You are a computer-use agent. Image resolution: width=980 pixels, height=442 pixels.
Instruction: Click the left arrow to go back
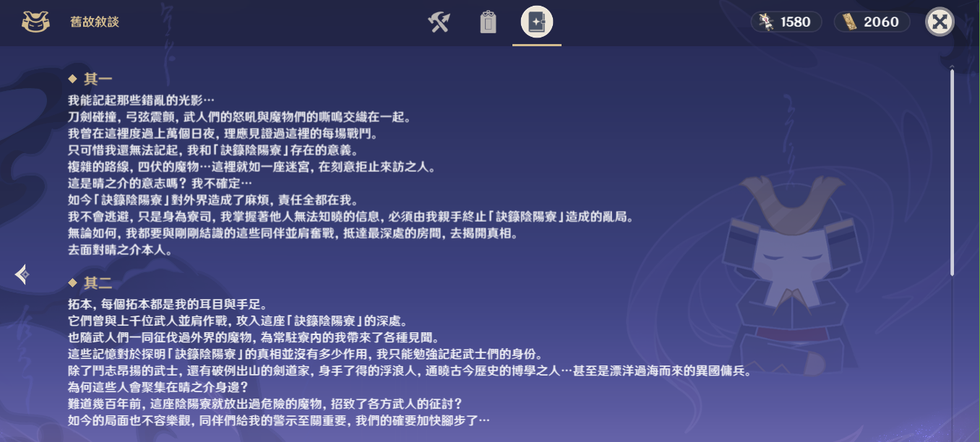(22, 274)
